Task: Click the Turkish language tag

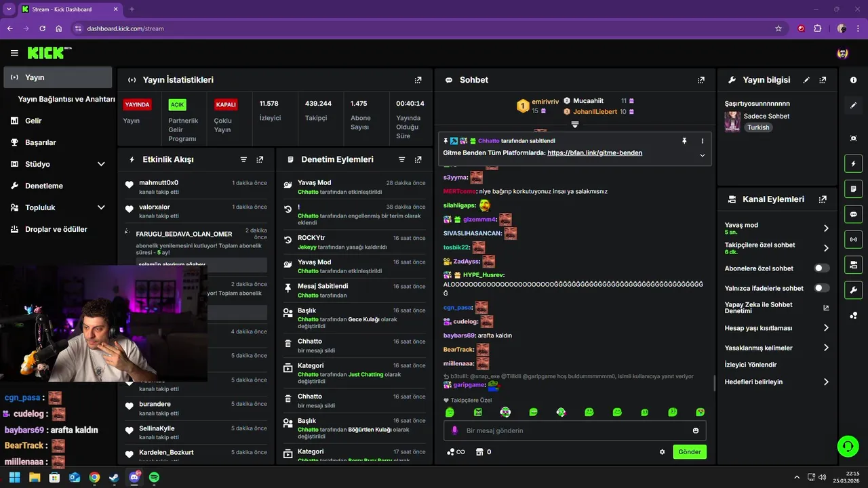Action: tap(758, 127)
